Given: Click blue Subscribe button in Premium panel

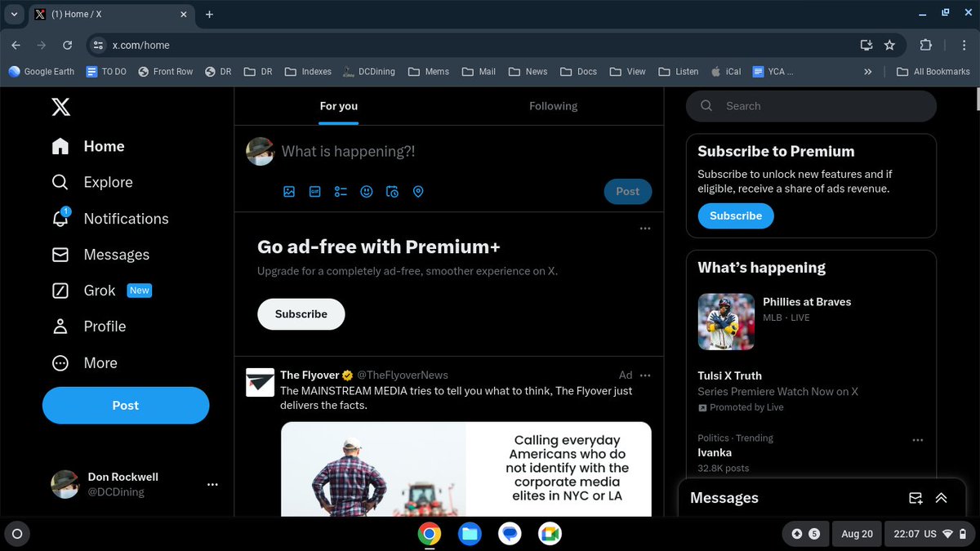Looking at the screenshot, I should tap(736, 216).
